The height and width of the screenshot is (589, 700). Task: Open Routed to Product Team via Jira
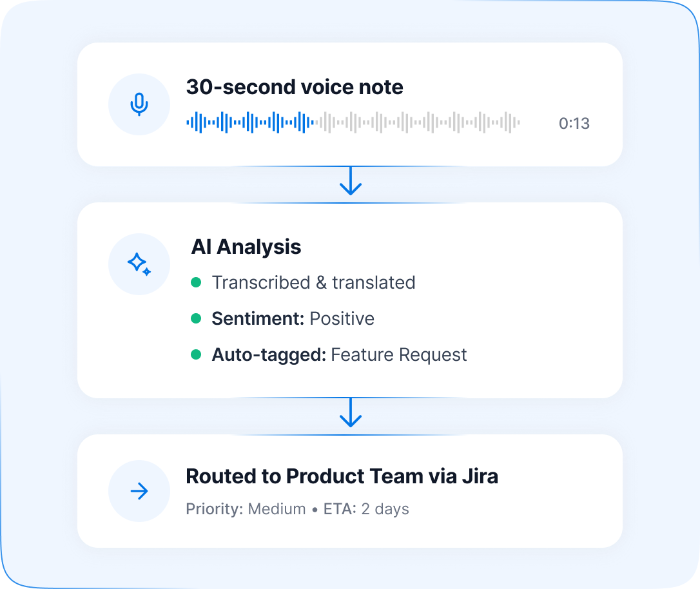click(x=342, y=476)
